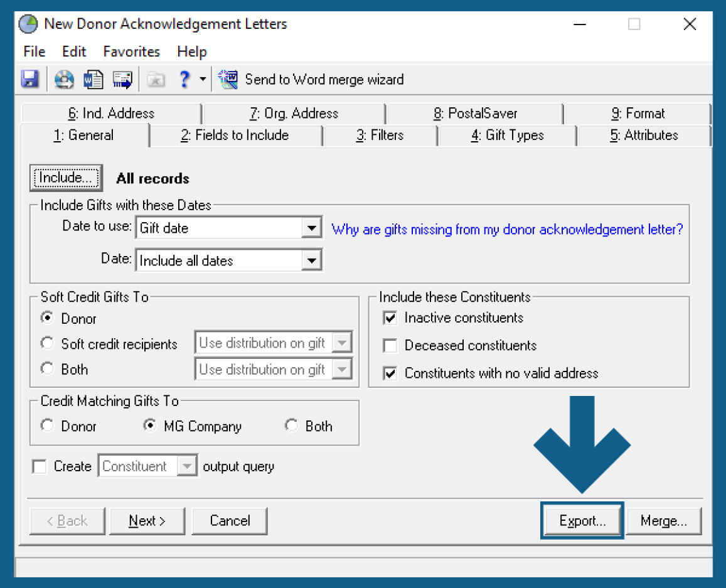
Task: Click the Next > button
Action: click(x=147, y=521)
